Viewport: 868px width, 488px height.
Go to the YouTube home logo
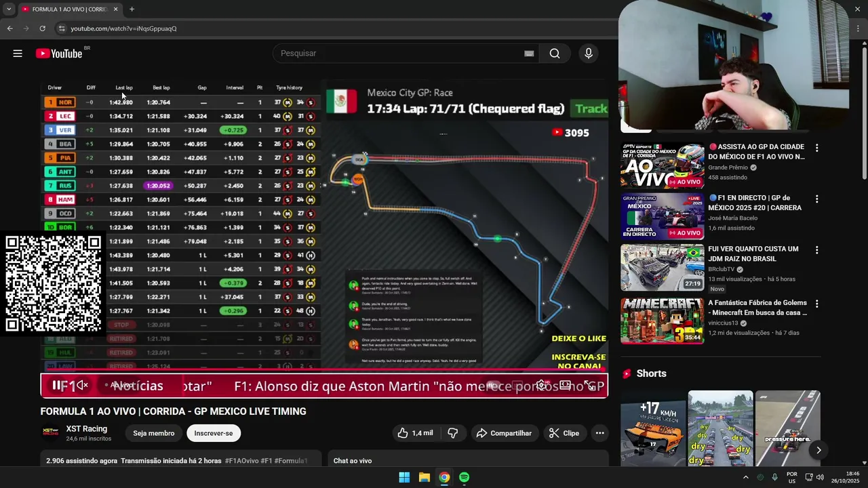59,54
